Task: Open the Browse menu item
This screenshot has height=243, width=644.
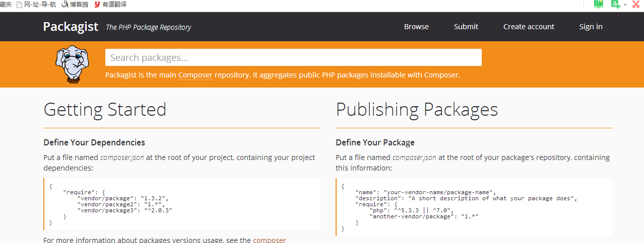Action: [x=416, y=27]
